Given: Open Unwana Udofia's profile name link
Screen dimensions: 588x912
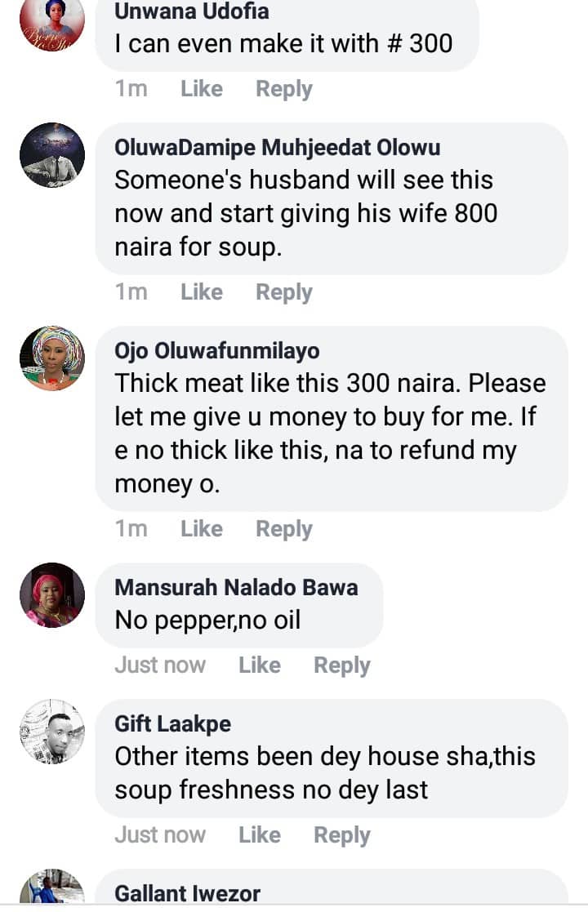Looking at the screenshot, I should coord(192,11).
